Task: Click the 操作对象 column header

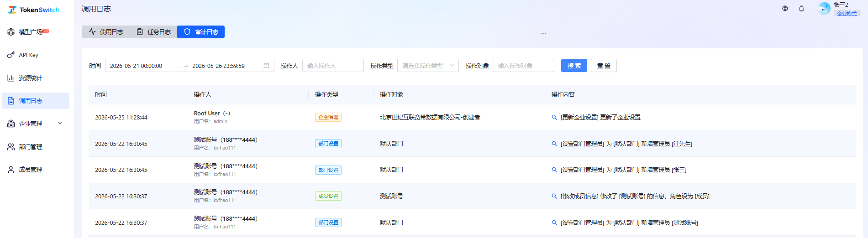Action: (x=391, y=94)
